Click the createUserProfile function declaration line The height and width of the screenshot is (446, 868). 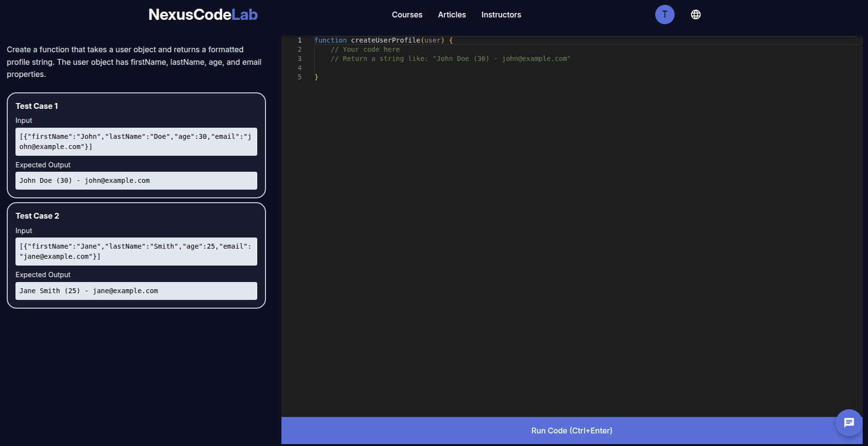pyautogui.click(x=383, y=40)
